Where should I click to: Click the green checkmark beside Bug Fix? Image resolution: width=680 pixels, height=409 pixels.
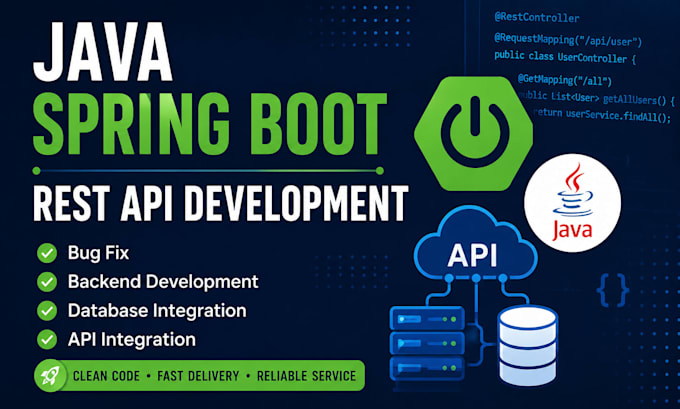click(x=47, y=253)
